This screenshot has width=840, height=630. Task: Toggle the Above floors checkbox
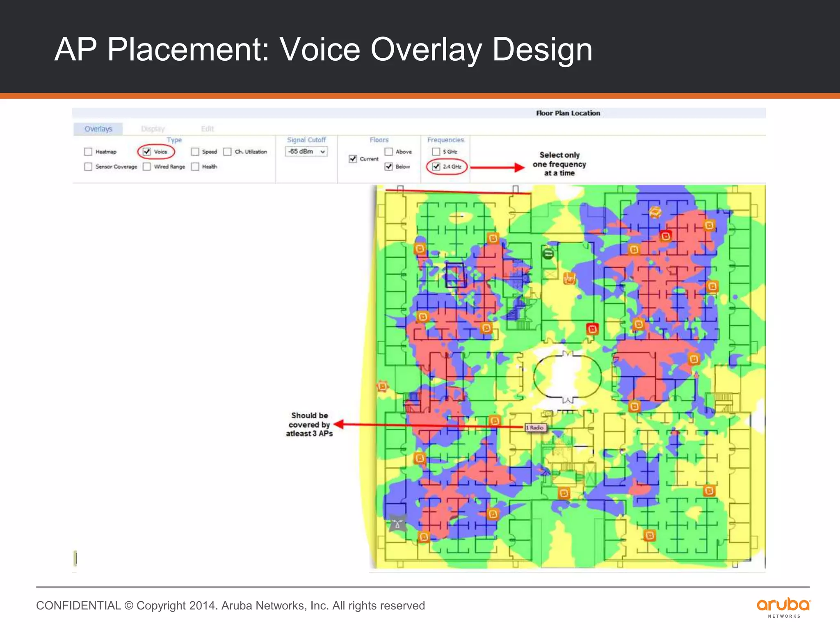(x=388, y=152)
